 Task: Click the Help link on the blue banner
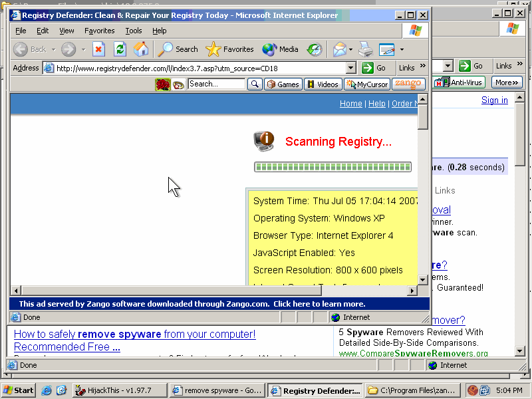click(376, 104)
